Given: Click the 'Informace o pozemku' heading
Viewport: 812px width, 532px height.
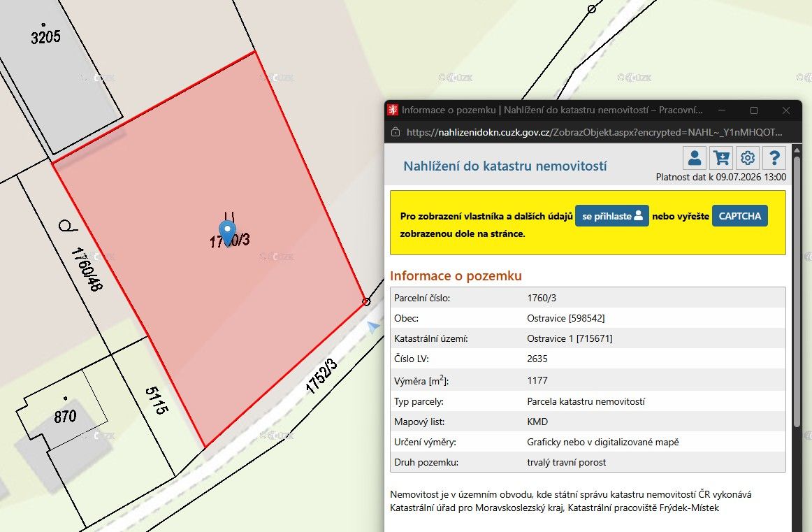Looking at the screenshot, I should pyautogui.click(x=456, y=275).
